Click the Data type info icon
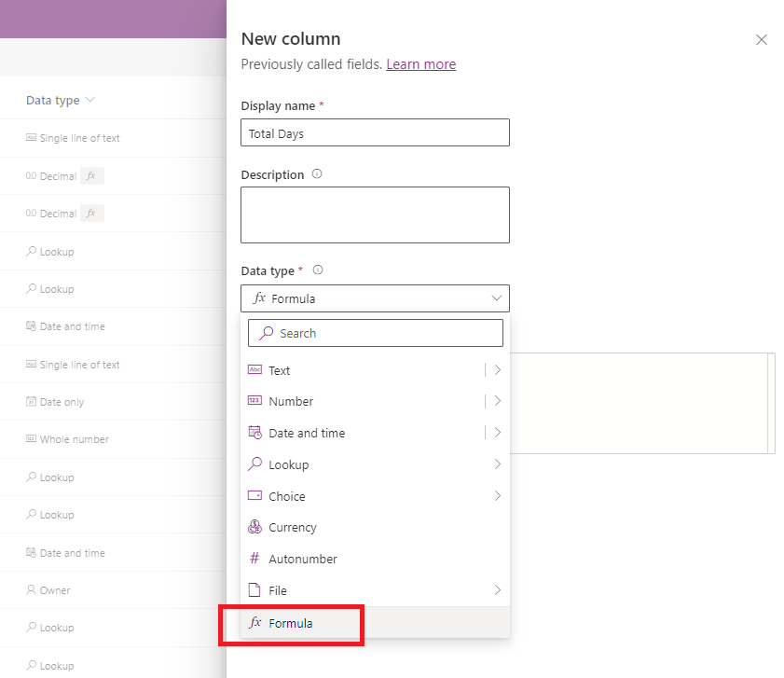 click(317, 270)
